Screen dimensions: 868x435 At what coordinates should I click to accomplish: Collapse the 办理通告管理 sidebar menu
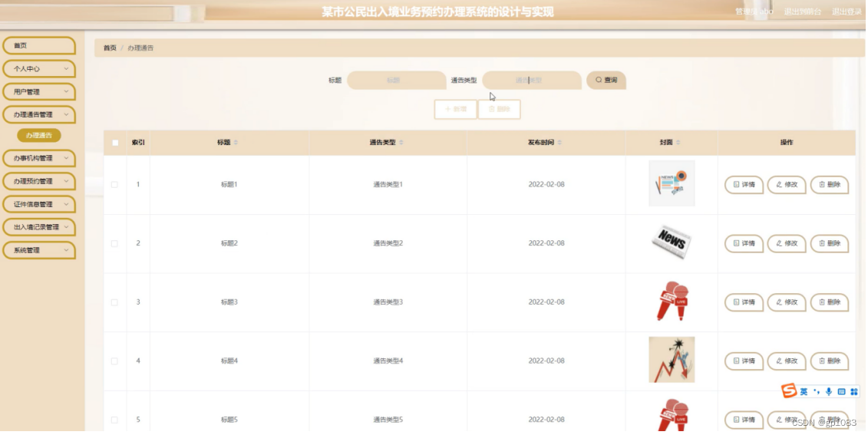[38, 114]
